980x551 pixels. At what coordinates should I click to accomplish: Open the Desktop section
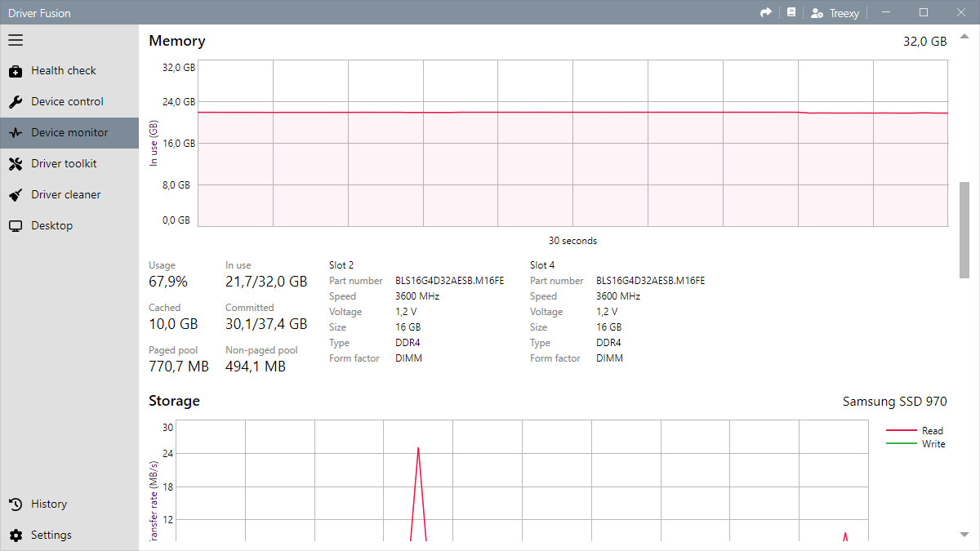point(69,226)
